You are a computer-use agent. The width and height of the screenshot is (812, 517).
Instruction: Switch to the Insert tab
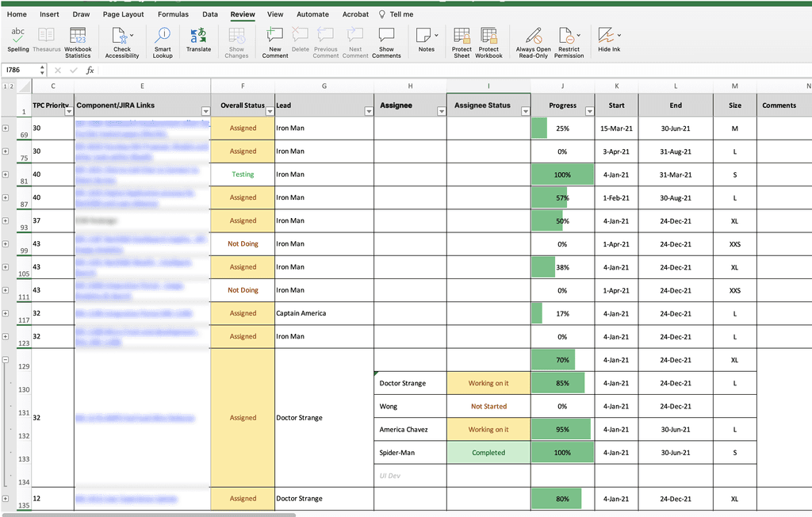click(x=49, y=14)
